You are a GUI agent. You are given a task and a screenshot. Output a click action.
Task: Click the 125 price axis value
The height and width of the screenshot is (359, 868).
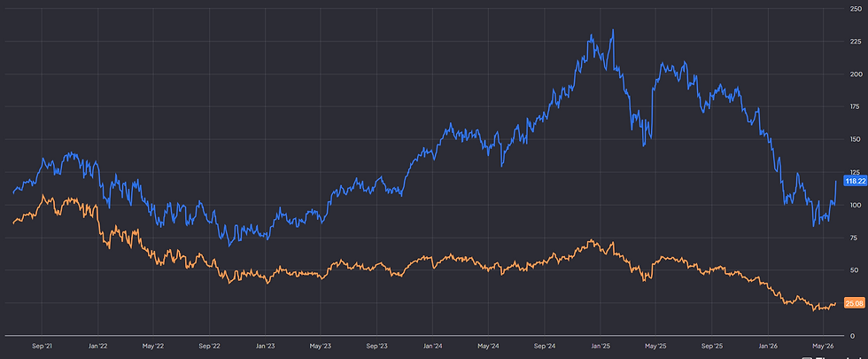[855, 172]
